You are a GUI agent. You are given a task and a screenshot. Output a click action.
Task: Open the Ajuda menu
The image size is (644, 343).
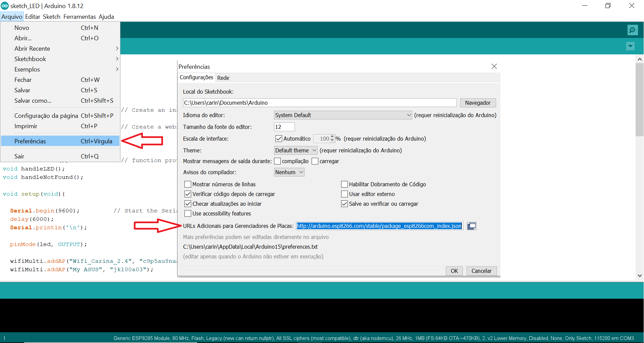click(x=106, y=17)
